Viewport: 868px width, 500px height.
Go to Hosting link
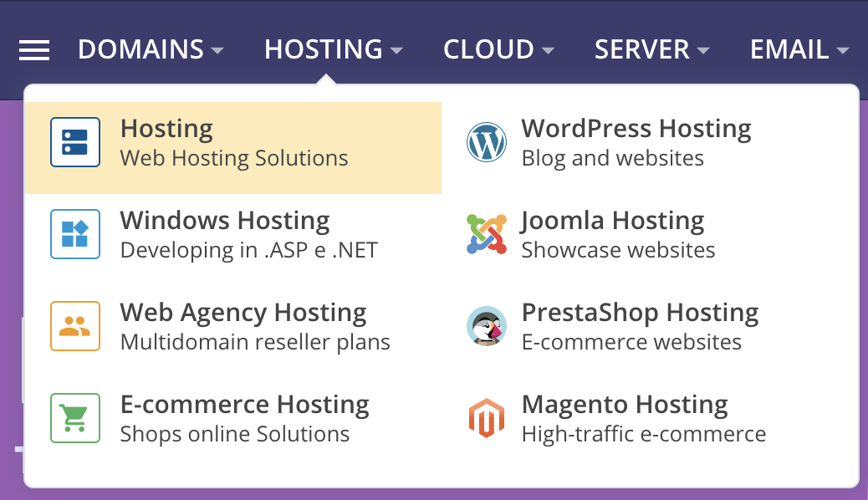[x=166, y=129]
